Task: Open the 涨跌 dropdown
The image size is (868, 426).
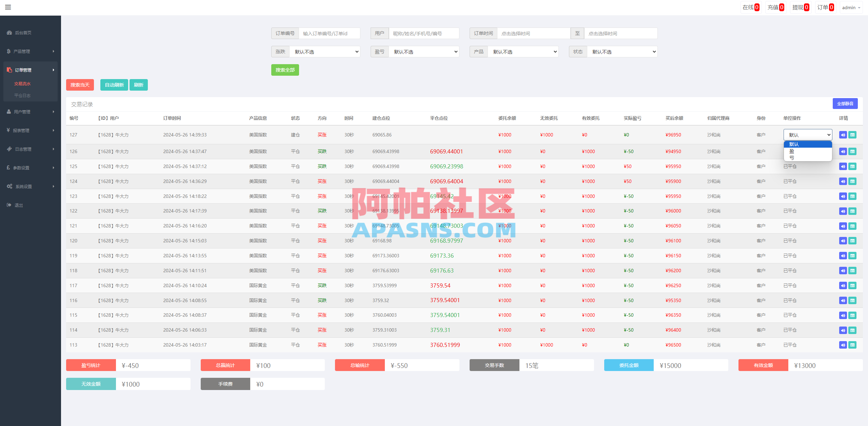Action: point(324,51)
